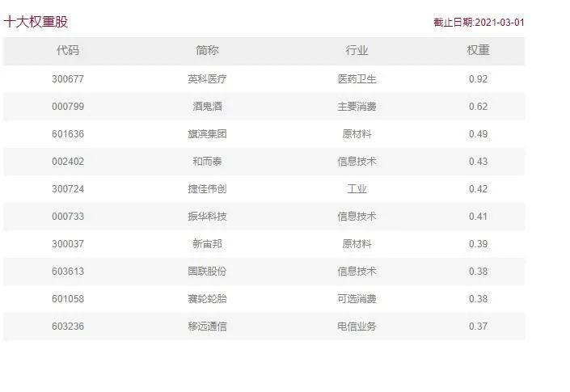Click the stock name 国联股份
Viewport: 570px width, 392px height.
click(207, 272)
